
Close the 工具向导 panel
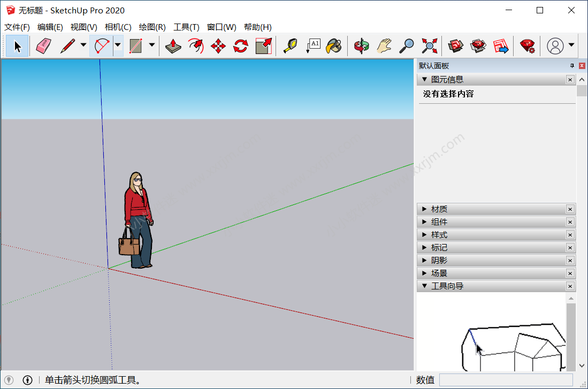click(570, 286)
